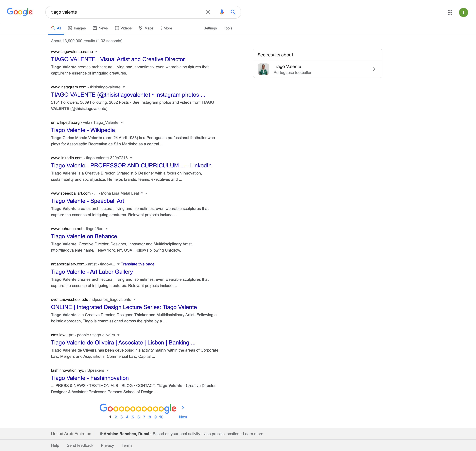Open the More search filters menu
This screenshot has height=451, width=476.
(166, 28)
